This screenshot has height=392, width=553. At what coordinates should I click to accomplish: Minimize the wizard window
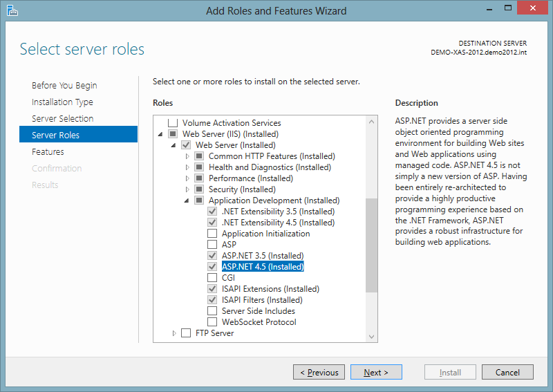[489, 9]
